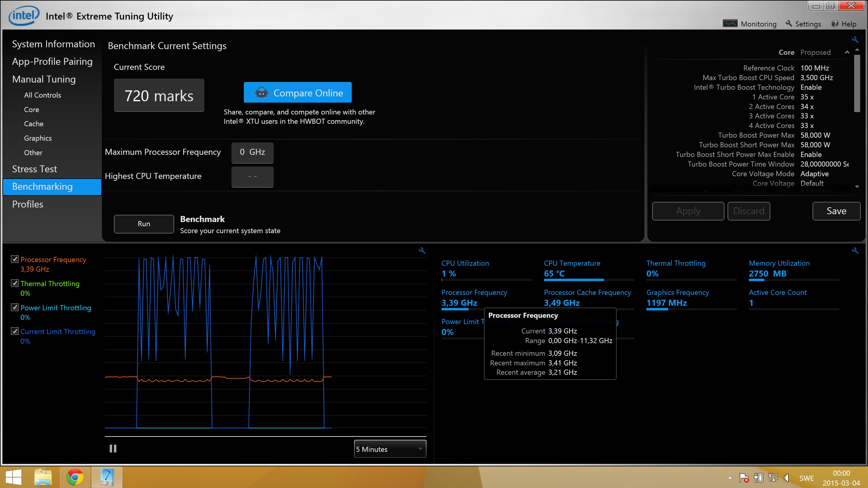Click power battery tray icon
Viewport: 868px width, 488px height.
coord(759,478)
